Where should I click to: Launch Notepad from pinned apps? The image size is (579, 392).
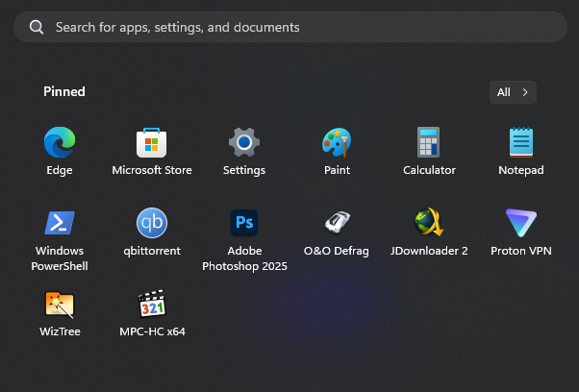(521, 142)
